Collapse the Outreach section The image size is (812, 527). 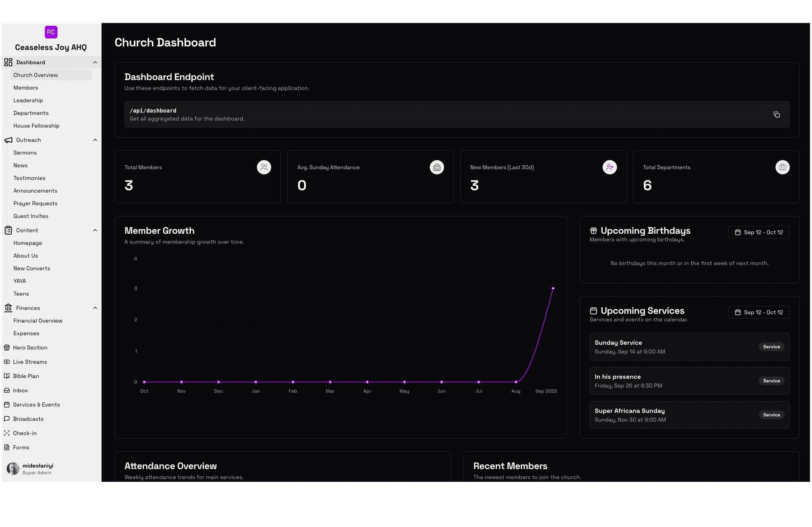pyautogui.click(x=95, y=140)
